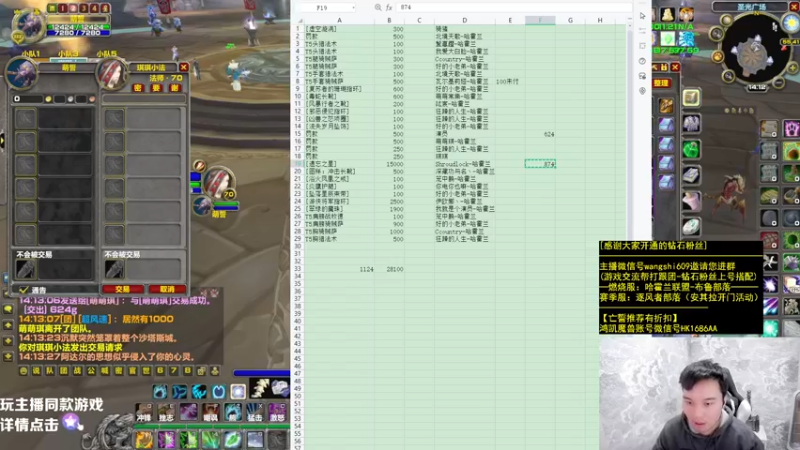800x450 pixels.
Task: Select the total cell 28100
Action: click(x=389, y=269)
